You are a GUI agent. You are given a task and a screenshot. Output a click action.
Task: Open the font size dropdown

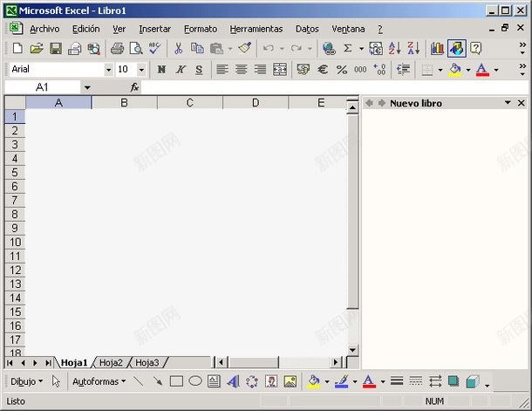141,70
